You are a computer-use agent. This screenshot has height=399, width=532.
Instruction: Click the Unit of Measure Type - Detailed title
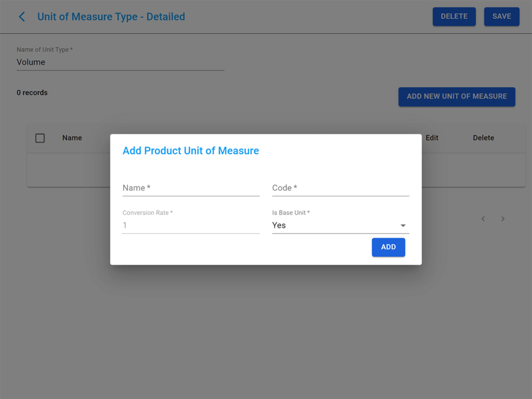[x=111, y=17]
